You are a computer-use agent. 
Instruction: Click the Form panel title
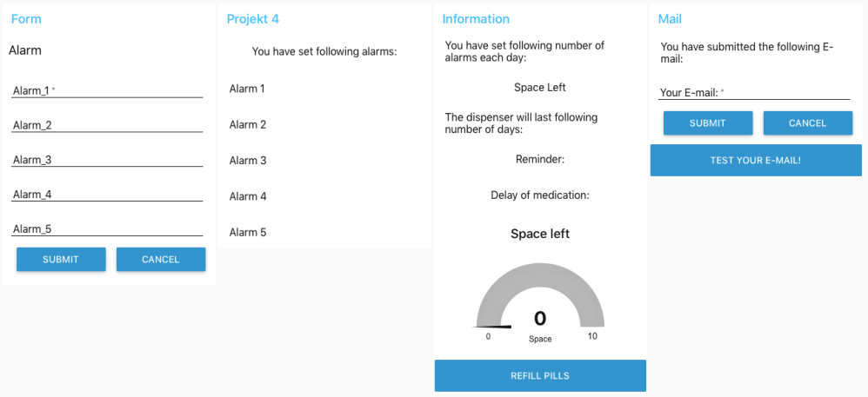26,19
